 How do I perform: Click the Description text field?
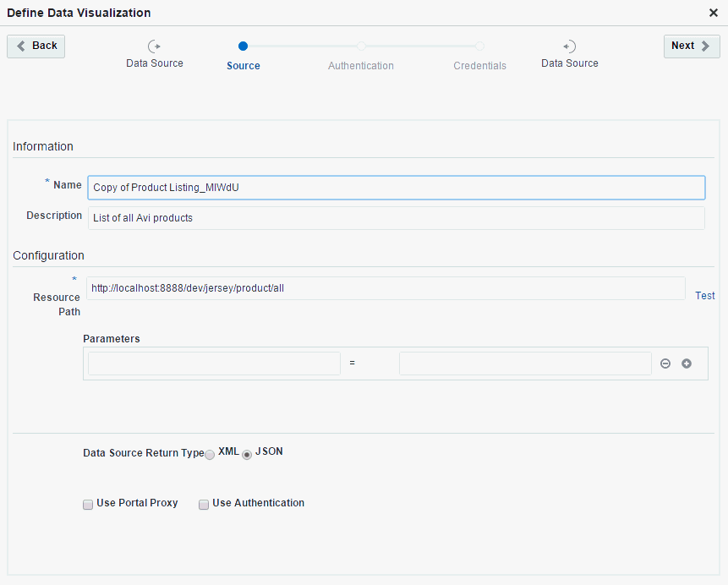(x=396, y=218)
